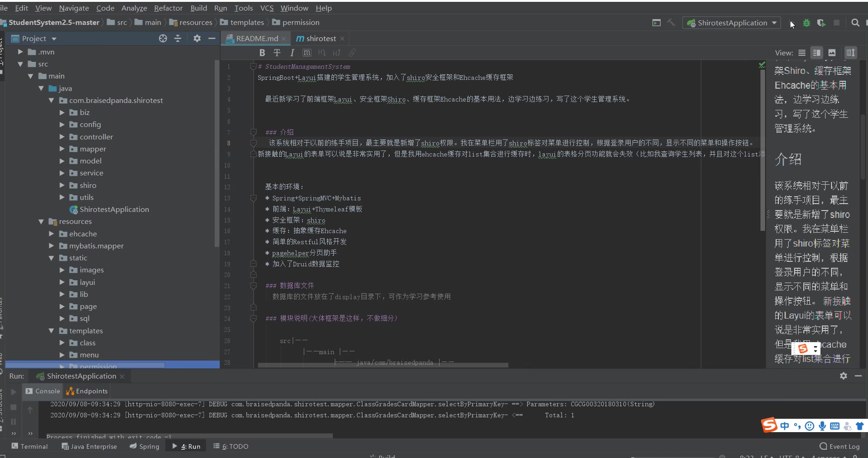
Task: Click the header increase icon
Action: tap(337, 53)
